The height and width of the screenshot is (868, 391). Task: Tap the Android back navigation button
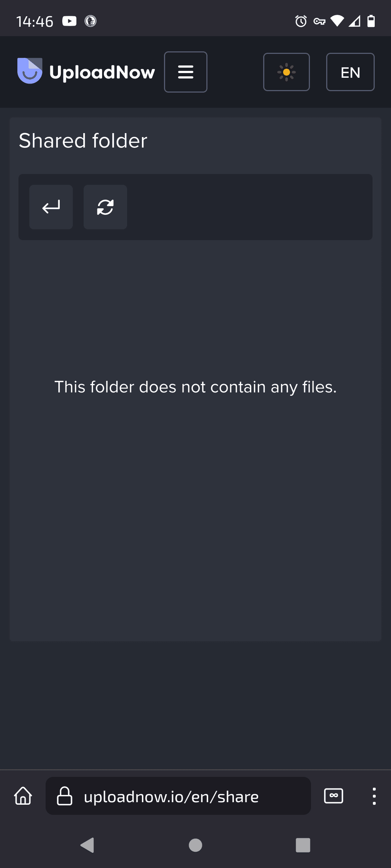[x=87, y=845]
